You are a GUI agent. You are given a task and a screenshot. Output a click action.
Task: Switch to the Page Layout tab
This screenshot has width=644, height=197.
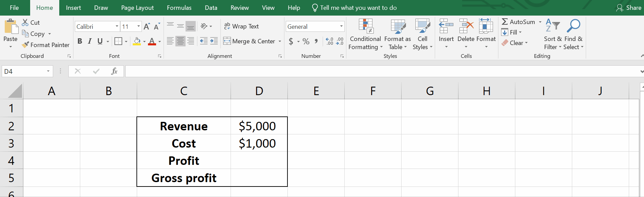(137, 8)
